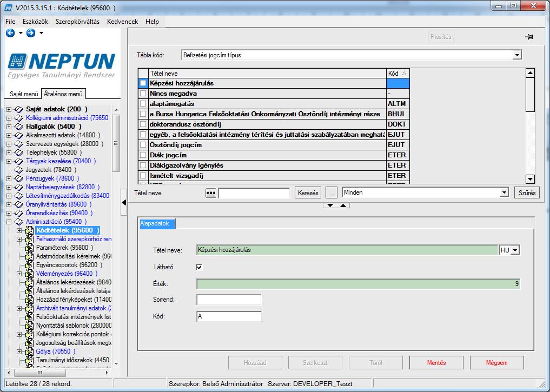
Task: Click the icon of Kódtételek node
Action: [x=29, y=230]
